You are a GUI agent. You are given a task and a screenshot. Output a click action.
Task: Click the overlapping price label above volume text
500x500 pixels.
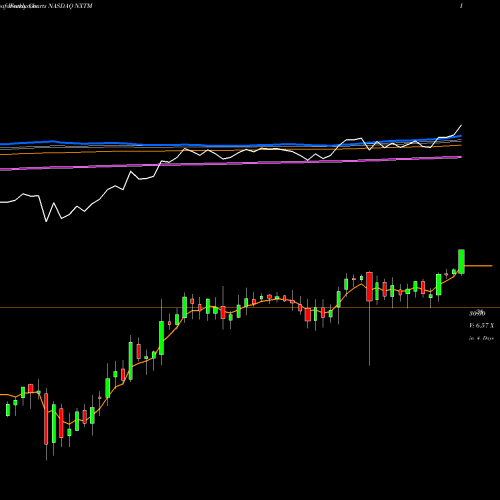477,313
